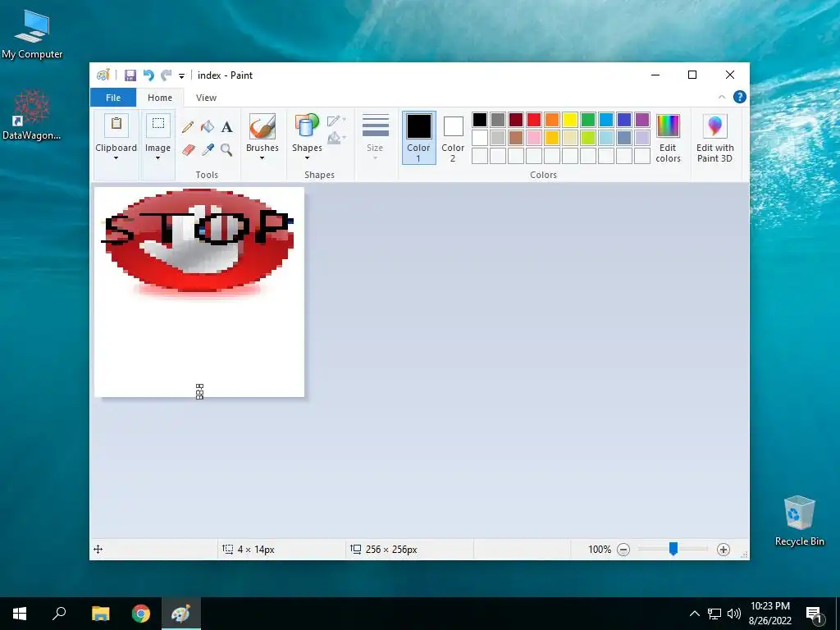Click the zoom in plus button

724,550
